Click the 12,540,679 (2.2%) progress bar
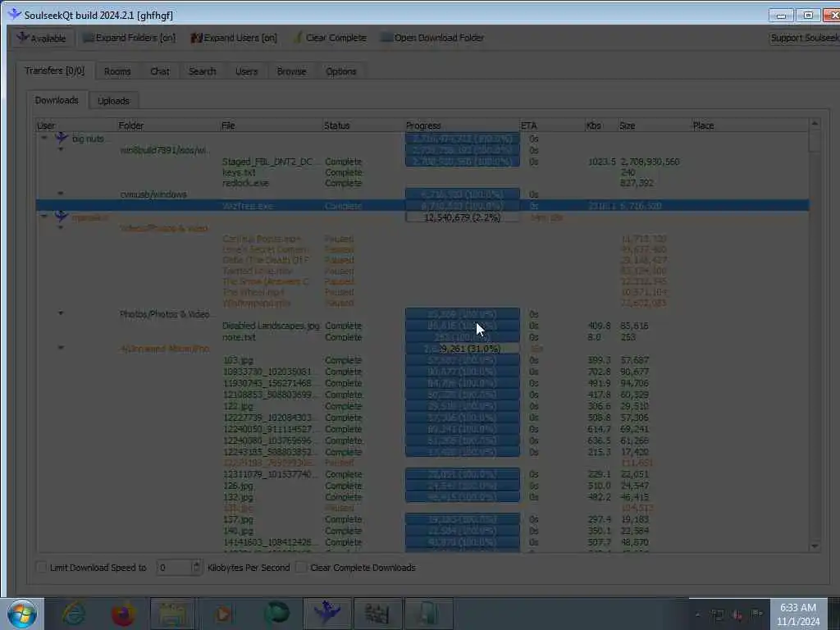The height and width of the screenshot is (630, 840). point(463,217)
